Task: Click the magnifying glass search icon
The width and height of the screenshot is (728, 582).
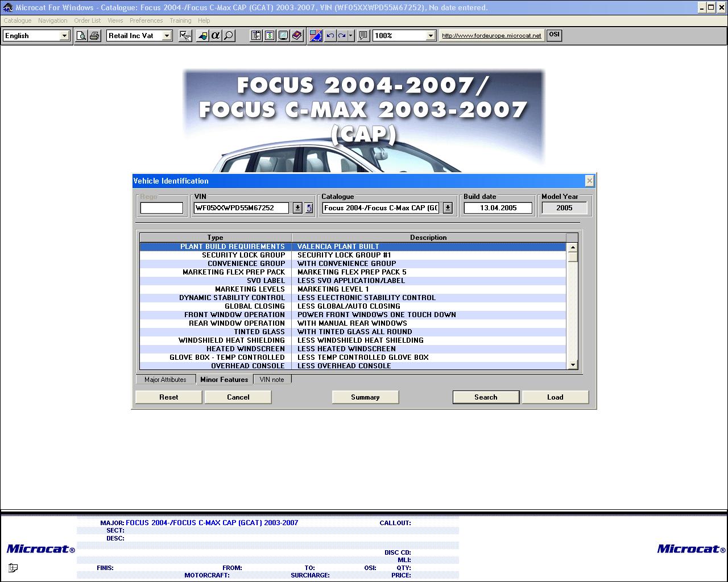Action: (x=229, y=36)
